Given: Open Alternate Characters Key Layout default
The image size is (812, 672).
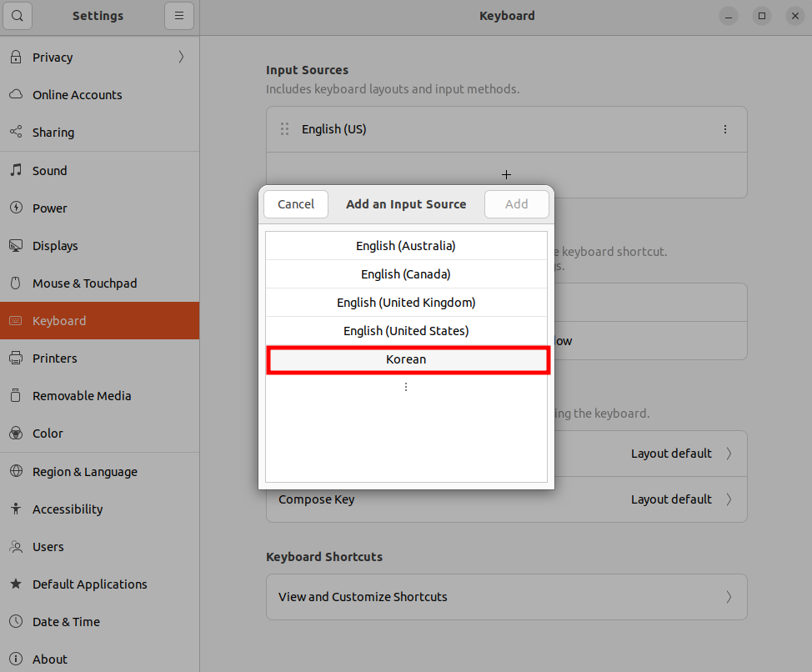Looking at the screenshot, I should [507, 454].
